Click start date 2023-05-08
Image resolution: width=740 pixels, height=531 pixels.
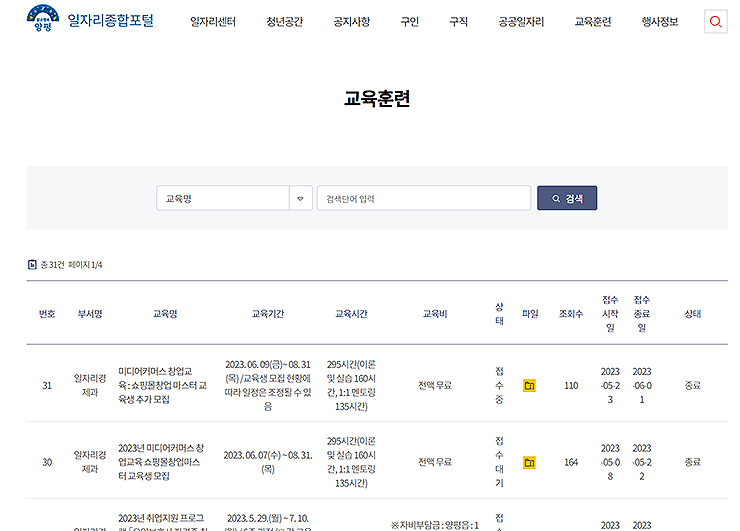pyautogui.click(x=610, y=463)
